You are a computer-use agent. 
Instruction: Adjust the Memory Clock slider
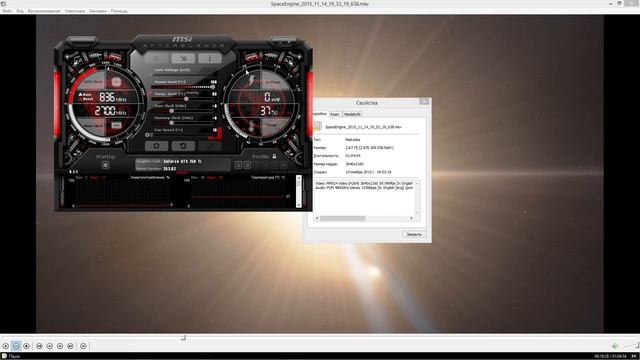tap(183, 122)
